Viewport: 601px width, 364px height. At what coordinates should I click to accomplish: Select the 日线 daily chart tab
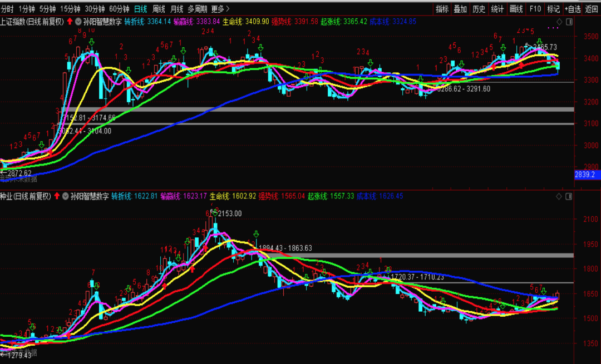[x=140, y=9]
